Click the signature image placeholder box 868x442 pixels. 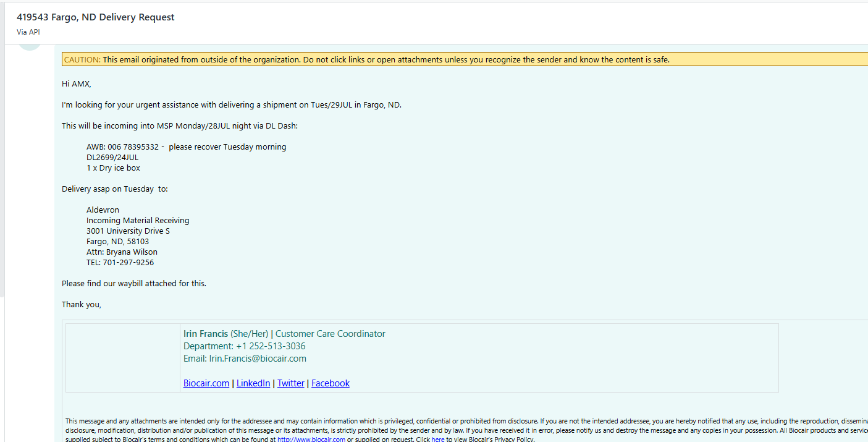coord(122,357)
